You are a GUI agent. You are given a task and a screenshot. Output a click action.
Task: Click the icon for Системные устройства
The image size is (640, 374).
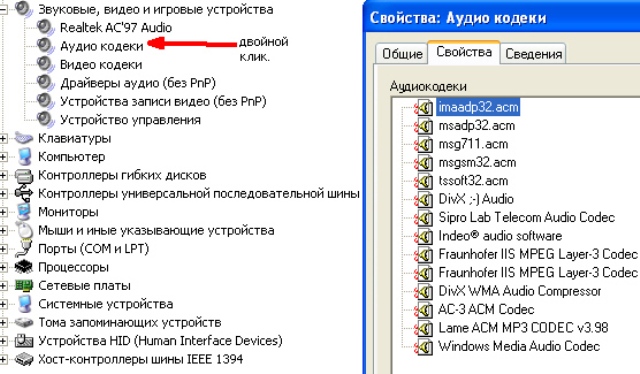(24, 304)
